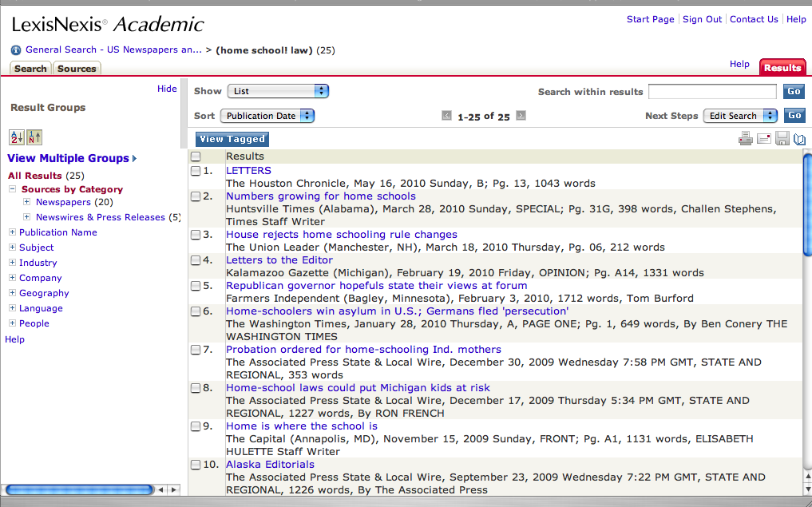The image size is (812, 507).
Task: Click the blue info icon beside General Search
Action: click(x=16, y=50)
